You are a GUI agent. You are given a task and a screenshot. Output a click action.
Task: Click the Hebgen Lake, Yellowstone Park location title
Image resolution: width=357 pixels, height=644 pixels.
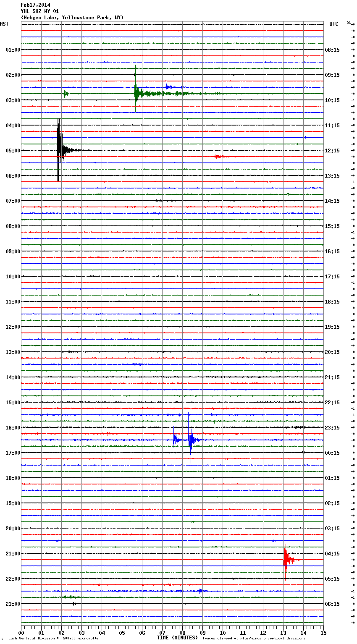click(x=72, y=18)
